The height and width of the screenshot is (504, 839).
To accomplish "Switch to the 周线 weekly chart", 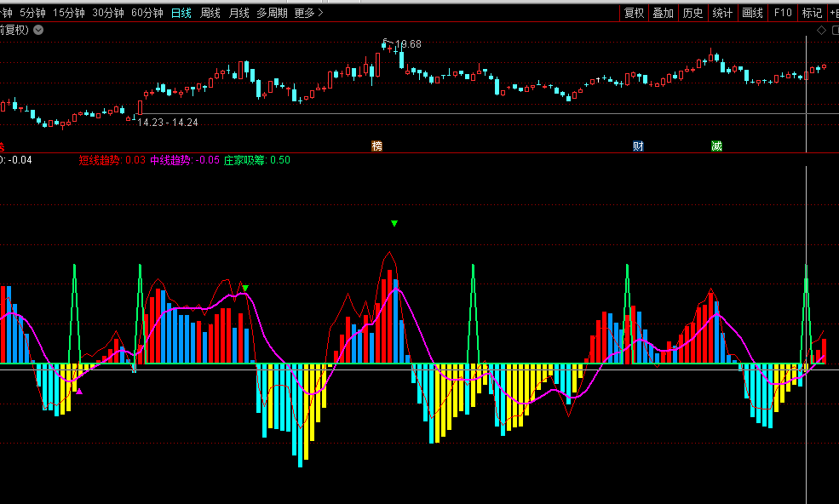I will [x=210, y=13].
